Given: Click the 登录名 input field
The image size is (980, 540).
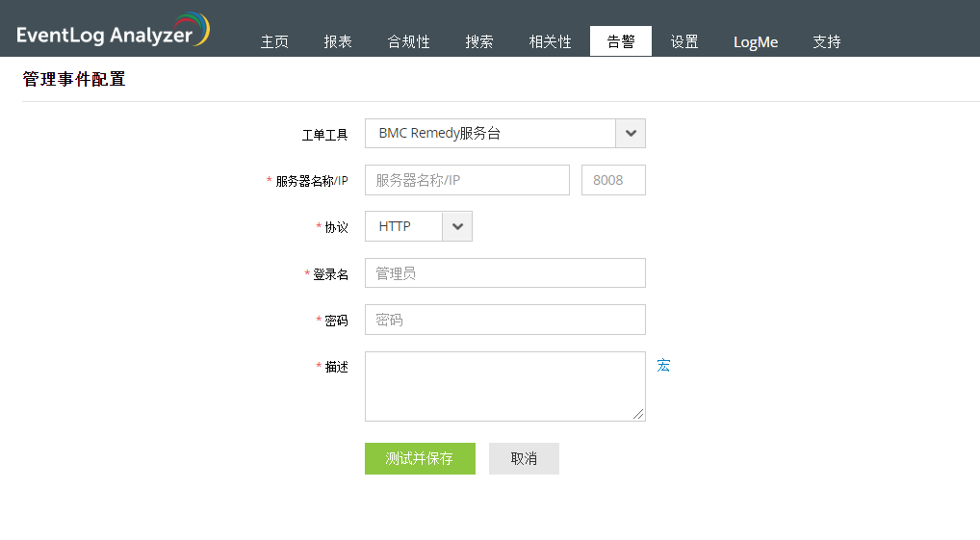Looking at the screenshot, I should [x=504, y=273].
